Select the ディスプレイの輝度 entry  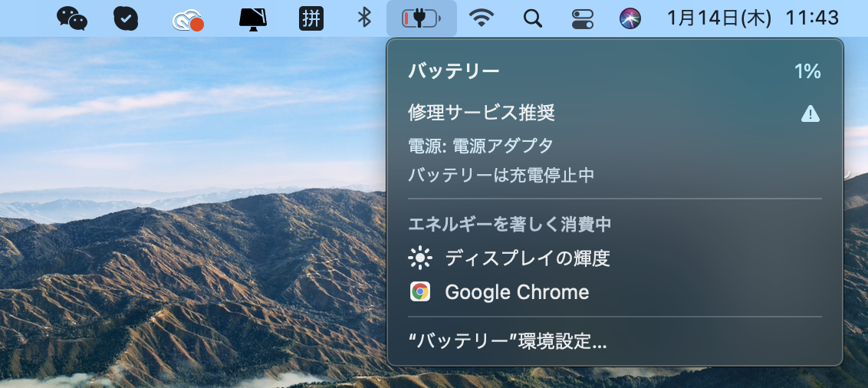click(528, 258)
